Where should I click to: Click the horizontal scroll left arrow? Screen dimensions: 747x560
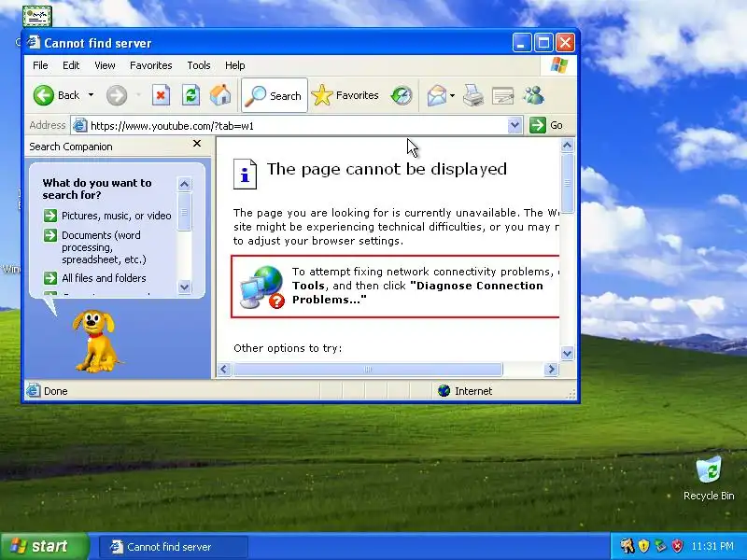click(x=224, y=369)
